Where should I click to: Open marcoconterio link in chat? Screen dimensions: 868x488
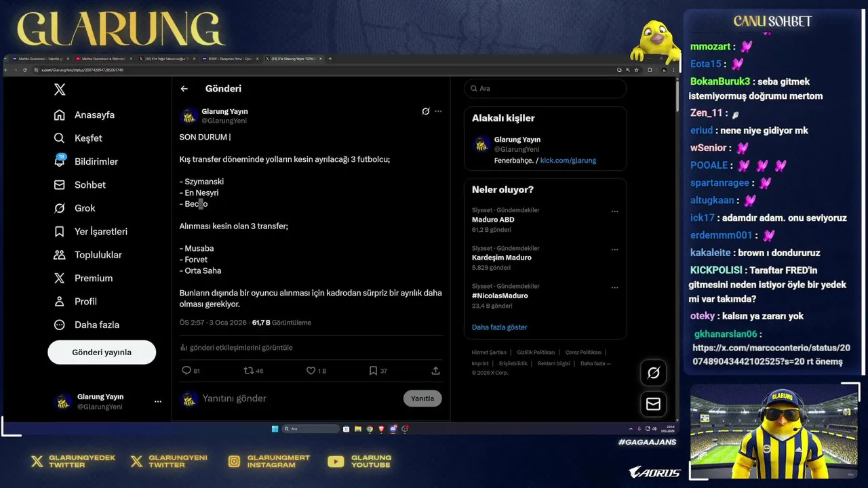coord(771,354)
